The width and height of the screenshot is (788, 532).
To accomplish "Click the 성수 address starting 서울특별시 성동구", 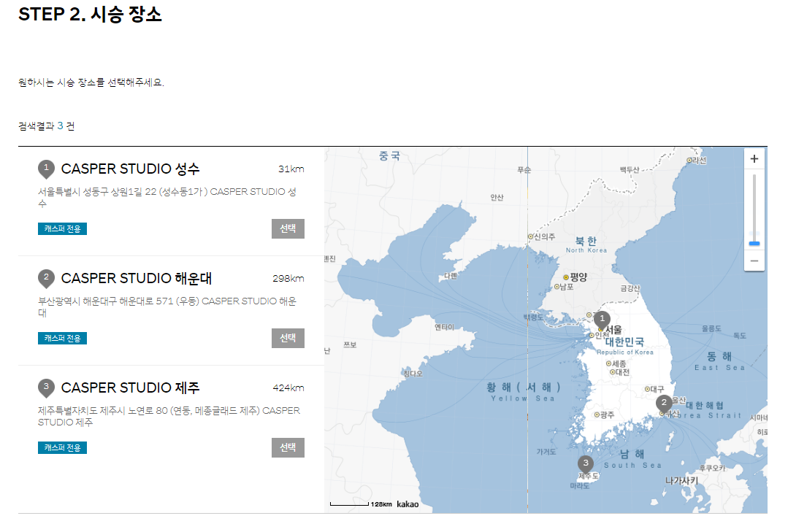I will (167, 198).
